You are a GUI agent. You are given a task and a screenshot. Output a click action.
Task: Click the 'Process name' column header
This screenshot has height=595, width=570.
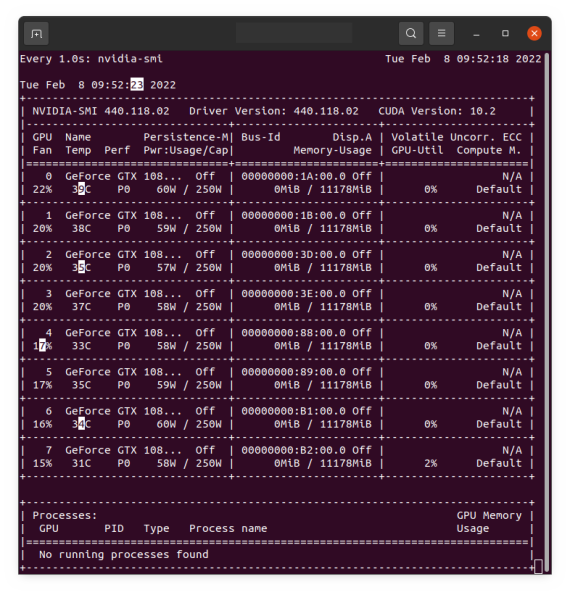click(228, 528)
